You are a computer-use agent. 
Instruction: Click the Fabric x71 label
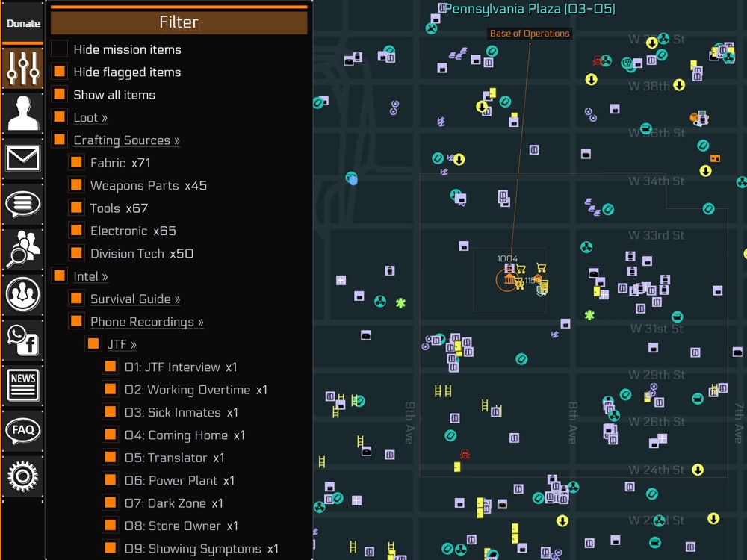[120, 163]
